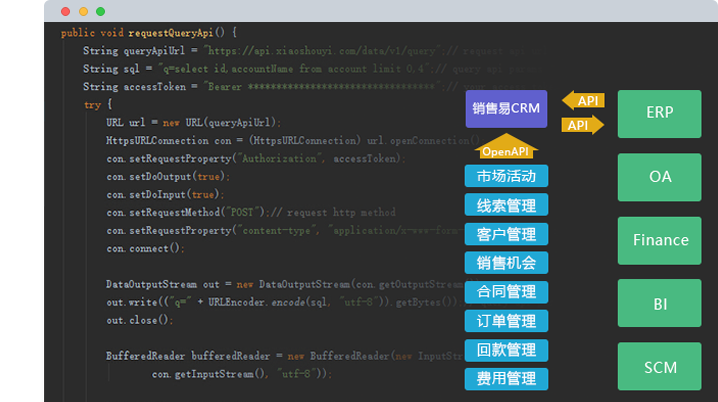
Task: Open the 市场活动 module
Action: pyautogui.click(x=506, y=176)
